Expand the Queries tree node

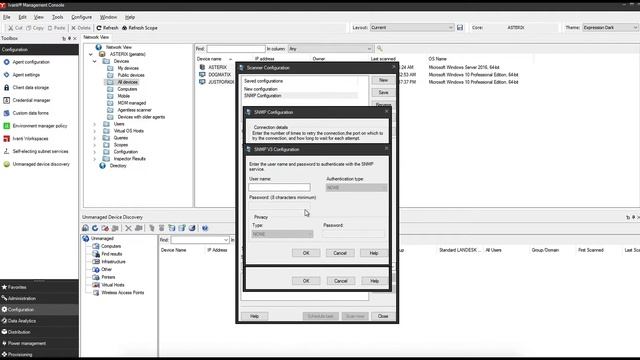pyautogui.click(x=95, y=138)
